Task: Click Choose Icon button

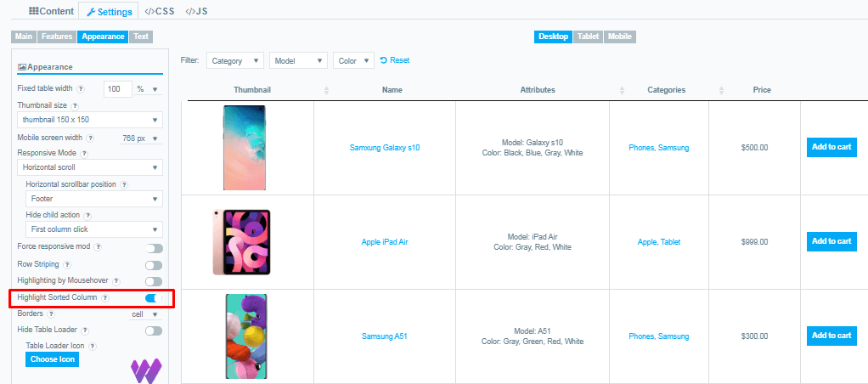Action: pyautogui.click(x=52, y=359)
